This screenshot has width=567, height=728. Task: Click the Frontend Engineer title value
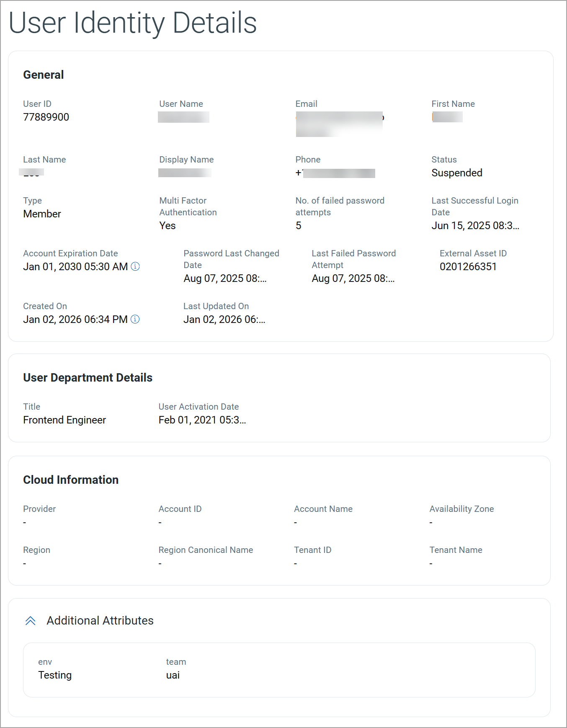[64, 420]
